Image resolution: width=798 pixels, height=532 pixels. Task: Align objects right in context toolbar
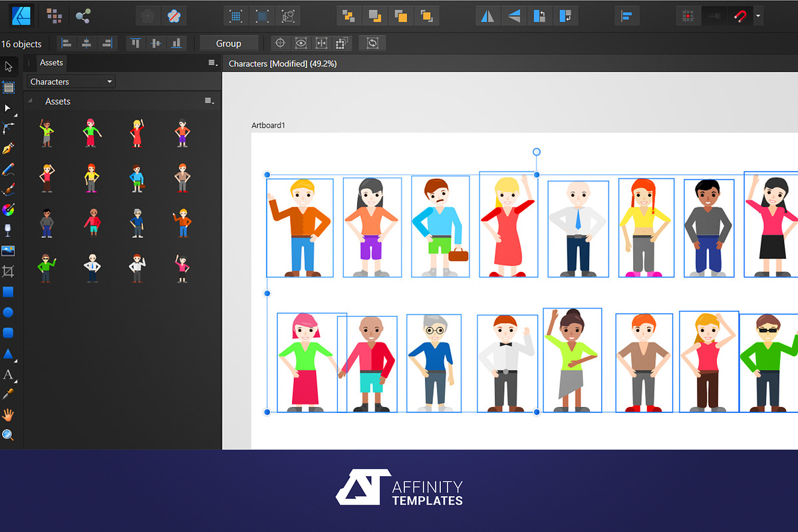[x=106, y=43]
